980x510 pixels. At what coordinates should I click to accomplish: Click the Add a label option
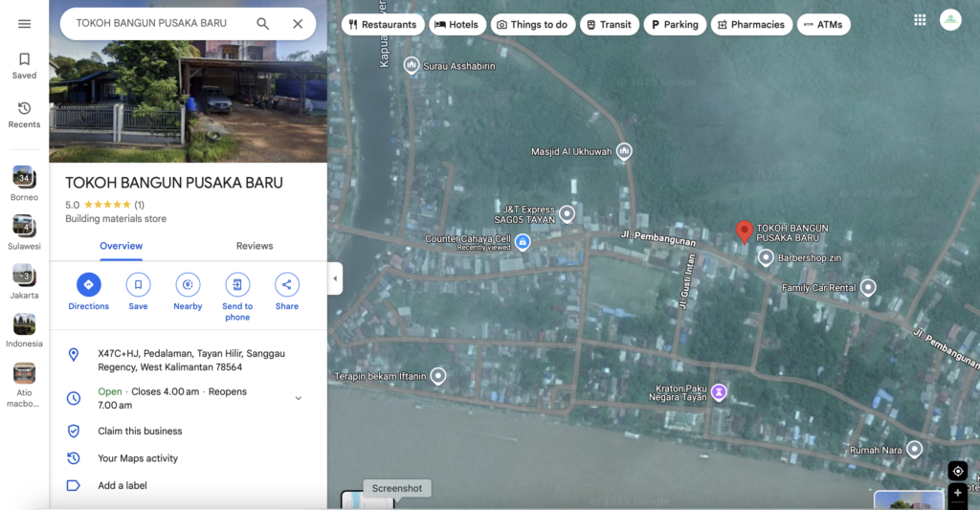tap(122, 486)
